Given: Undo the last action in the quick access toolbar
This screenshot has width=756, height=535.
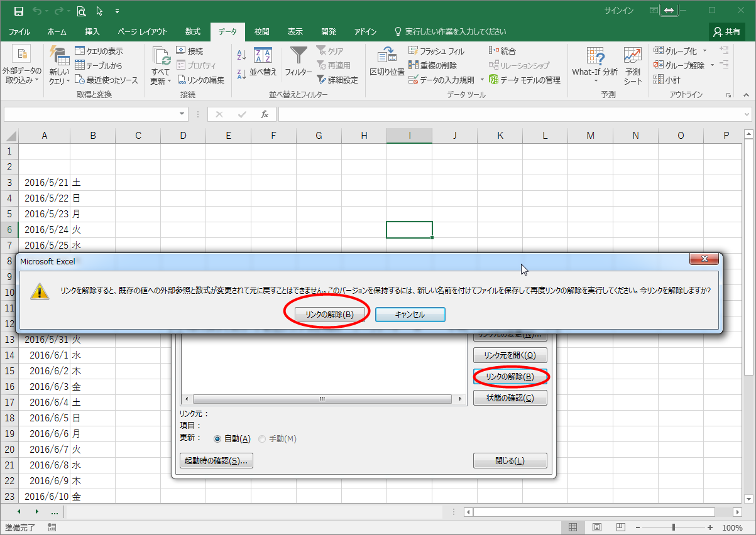Looking at the screenshot, I should coord(36,11).
